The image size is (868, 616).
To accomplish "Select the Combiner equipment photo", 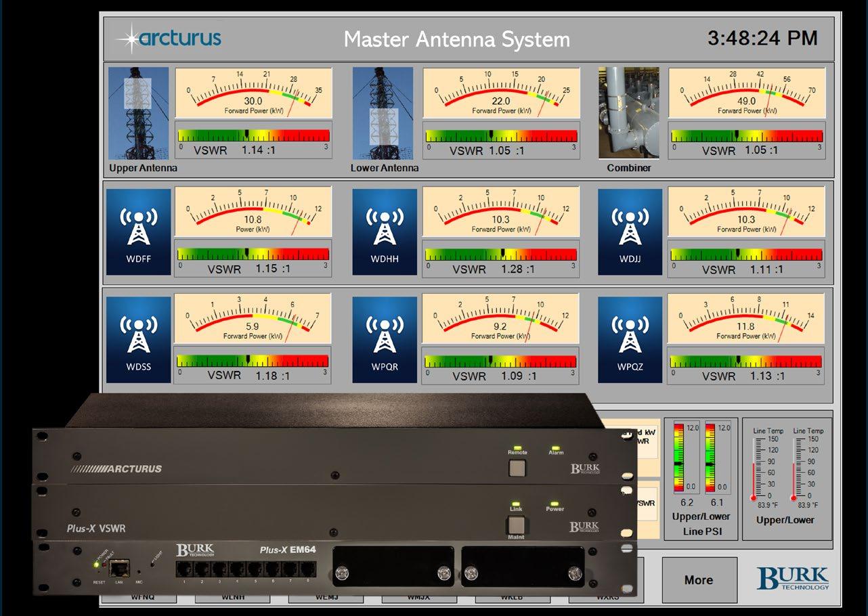I will 629,113.
